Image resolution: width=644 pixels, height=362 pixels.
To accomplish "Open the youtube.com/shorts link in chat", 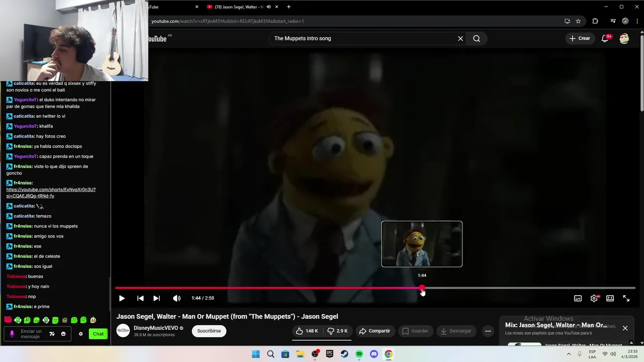I will pos(51,193).
